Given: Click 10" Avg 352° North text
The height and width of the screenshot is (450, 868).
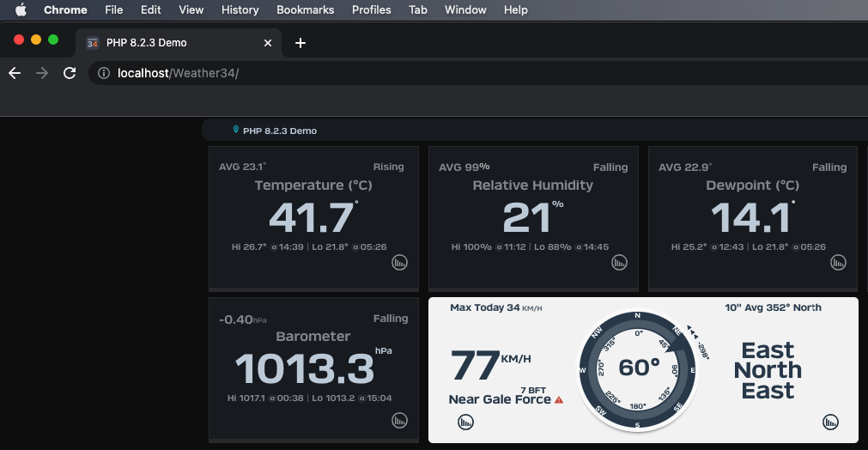Looking at the screenshot, I should click(774, 307).
